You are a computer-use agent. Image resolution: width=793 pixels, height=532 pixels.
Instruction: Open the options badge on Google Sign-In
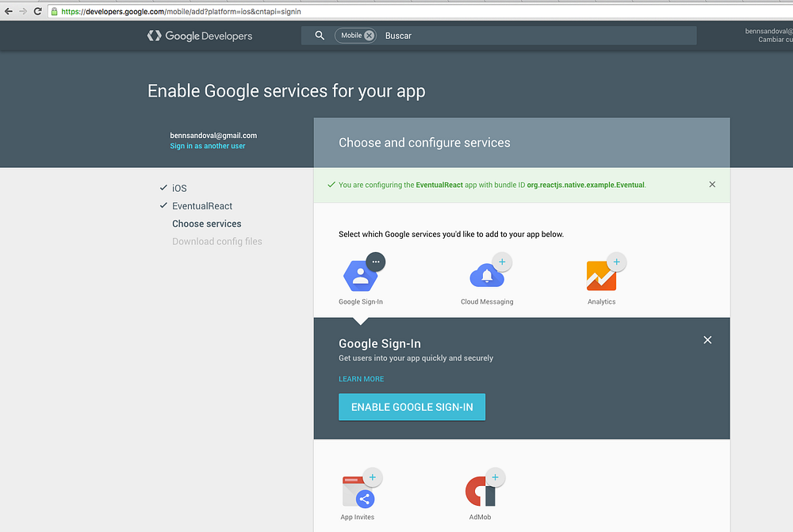[x=376, y=262]
